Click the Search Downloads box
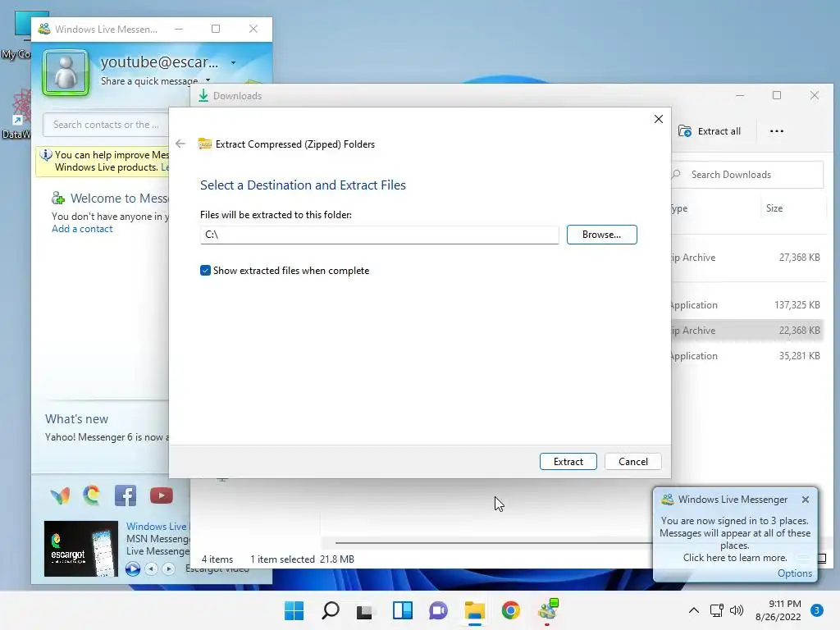Image resolution: width=840 pixels, height=630 pixels. [x=746, y=175]
